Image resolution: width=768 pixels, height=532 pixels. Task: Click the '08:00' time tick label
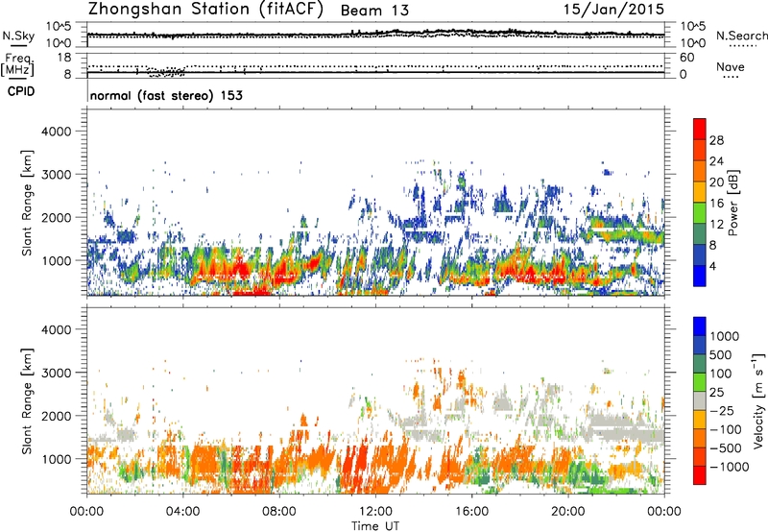(x=278, y=512)
